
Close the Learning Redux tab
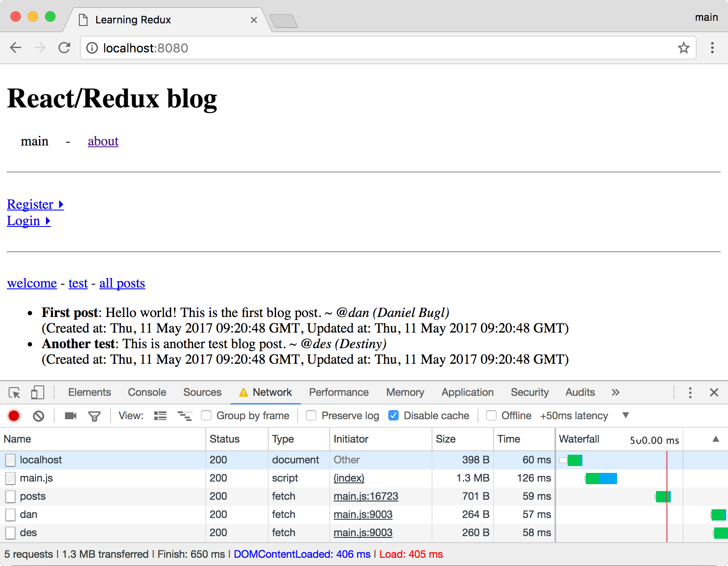[x=254, y=20]
